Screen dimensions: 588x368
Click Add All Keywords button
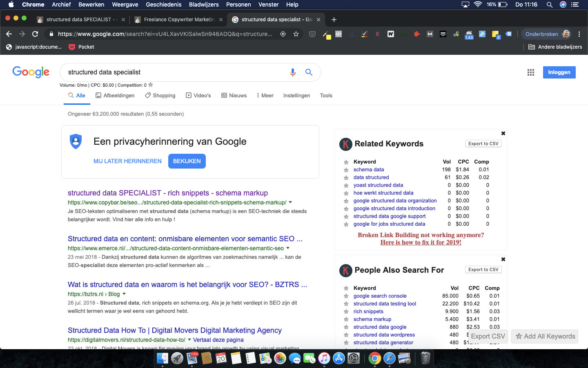[545, 336]
